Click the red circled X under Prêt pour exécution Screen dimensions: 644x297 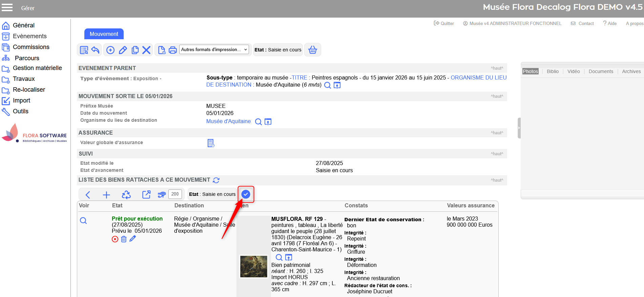115,239
